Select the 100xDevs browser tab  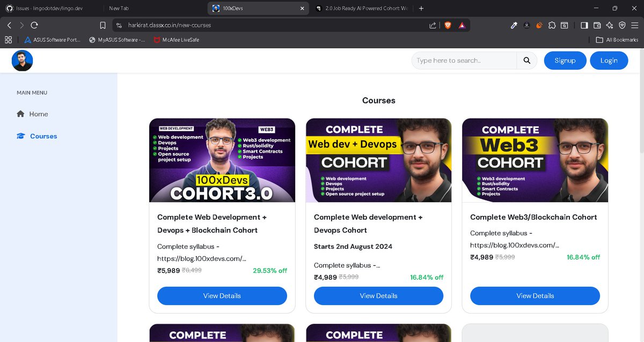tap(258, 9)
